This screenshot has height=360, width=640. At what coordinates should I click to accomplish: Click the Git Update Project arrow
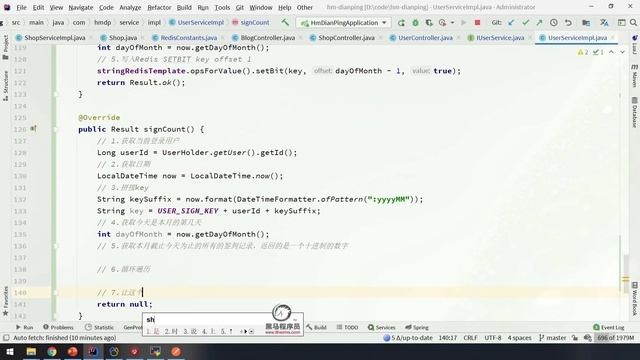click(x=511, y=23)
